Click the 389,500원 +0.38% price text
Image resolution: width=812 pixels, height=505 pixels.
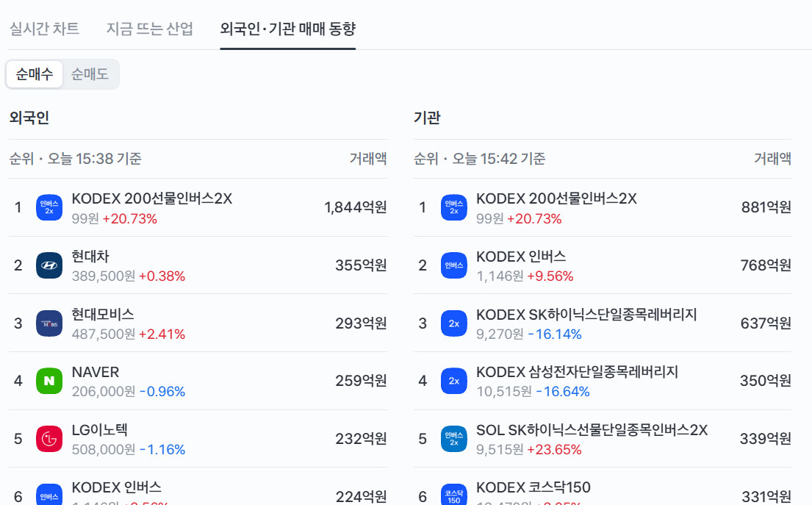[x=129, y=276]
